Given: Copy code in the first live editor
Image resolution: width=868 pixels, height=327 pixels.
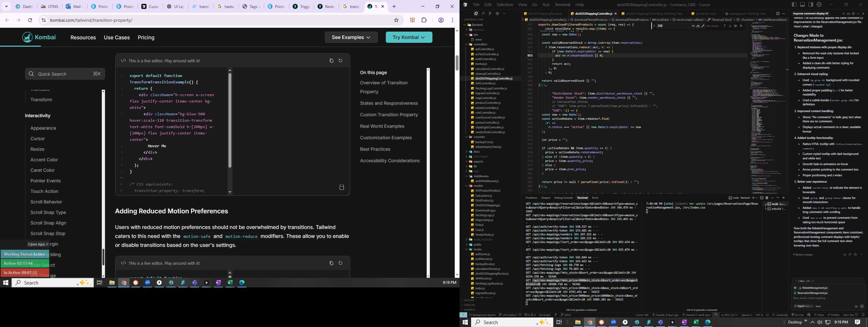Looking at the screenshot, I should tap(331, 61).
